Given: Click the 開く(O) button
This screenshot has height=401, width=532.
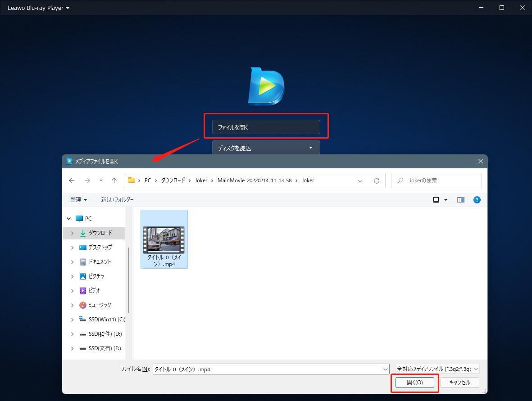Looking at the screenshot, I should [x=414, y=383].
